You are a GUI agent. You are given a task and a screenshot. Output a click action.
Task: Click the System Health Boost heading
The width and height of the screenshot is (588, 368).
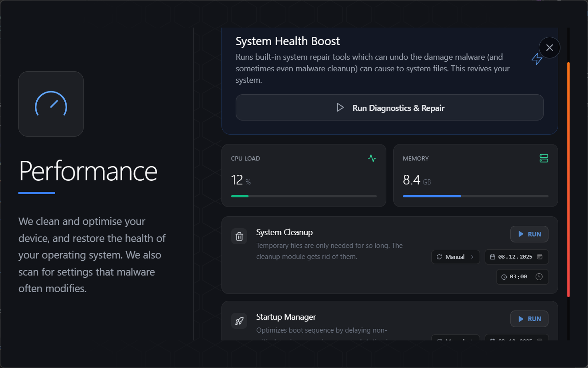click(288, 41)
